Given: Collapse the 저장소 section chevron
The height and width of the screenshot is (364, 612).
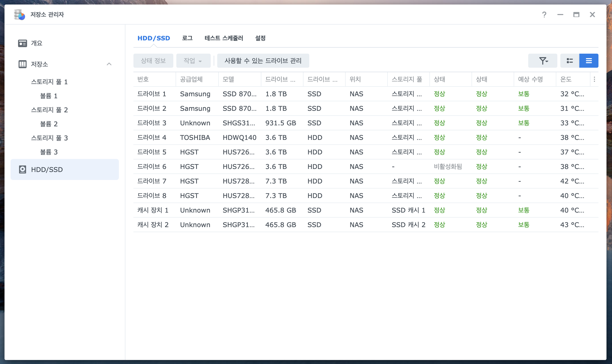Looking at the screenshot, I should click(x=109, y=64).
